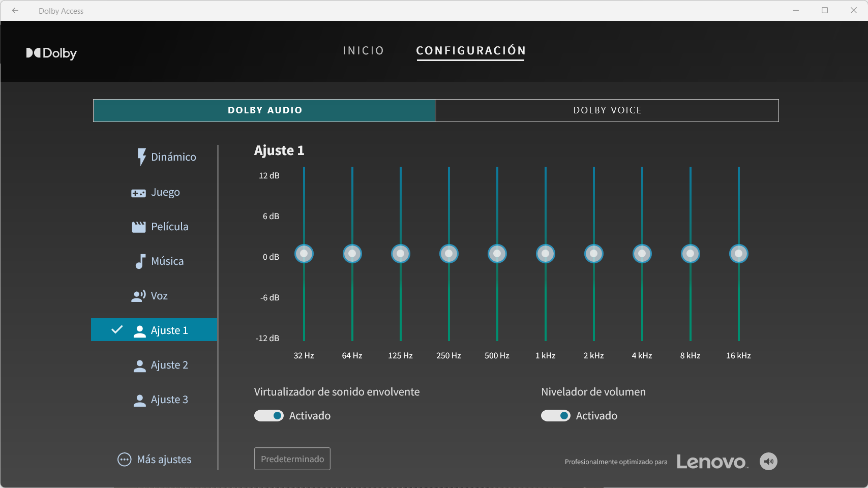Viewport: 868px width, 488px height.
Task: Disable the Virtualizador de sonido envolvente toggle
Action: click(x=269, y=416)
